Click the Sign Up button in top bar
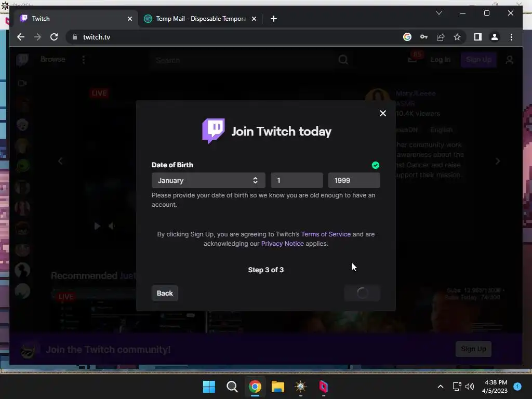The width and height of the screenshot is (532, 399). click(478, 60)
